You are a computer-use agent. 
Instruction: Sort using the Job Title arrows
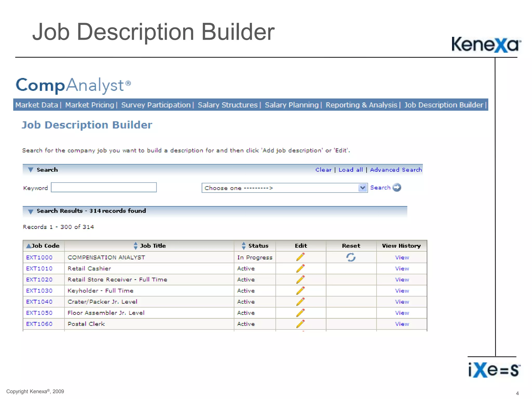coord(135,246)
